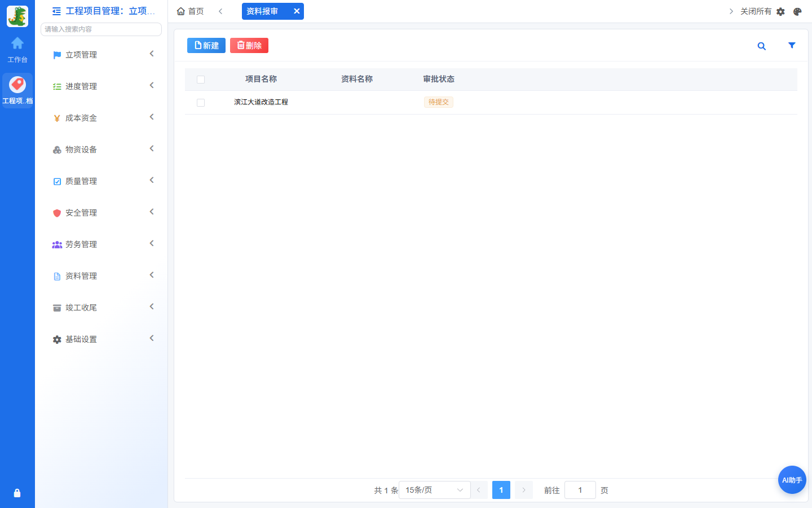Click the 前往 page number input
The height and width of the screenshot is (508, 812).
(x=580, y=490)
